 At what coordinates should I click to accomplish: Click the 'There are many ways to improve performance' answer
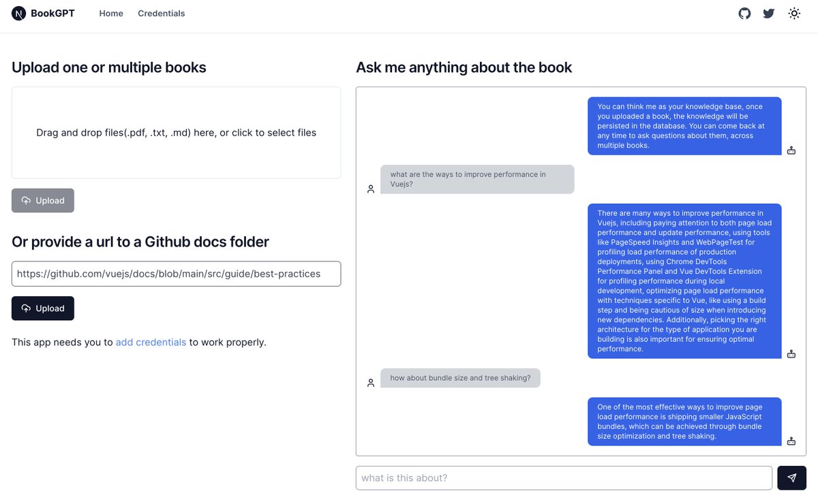pos(684,281)
